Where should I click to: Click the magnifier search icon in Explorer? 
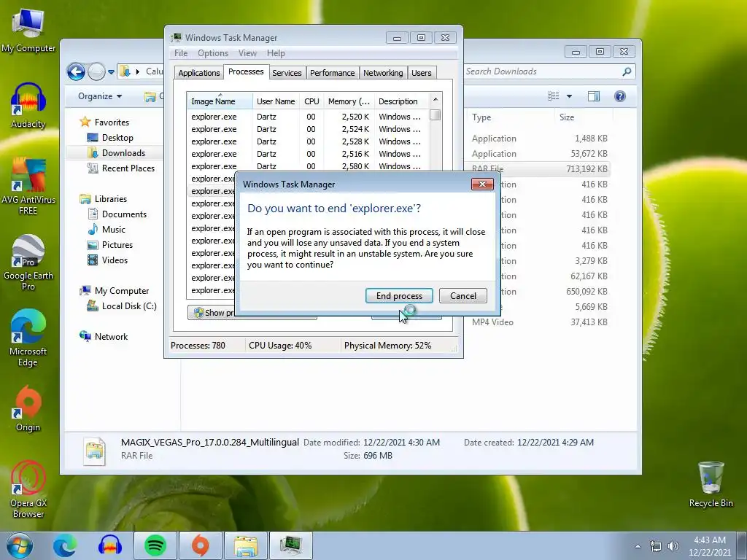point(627,71)
